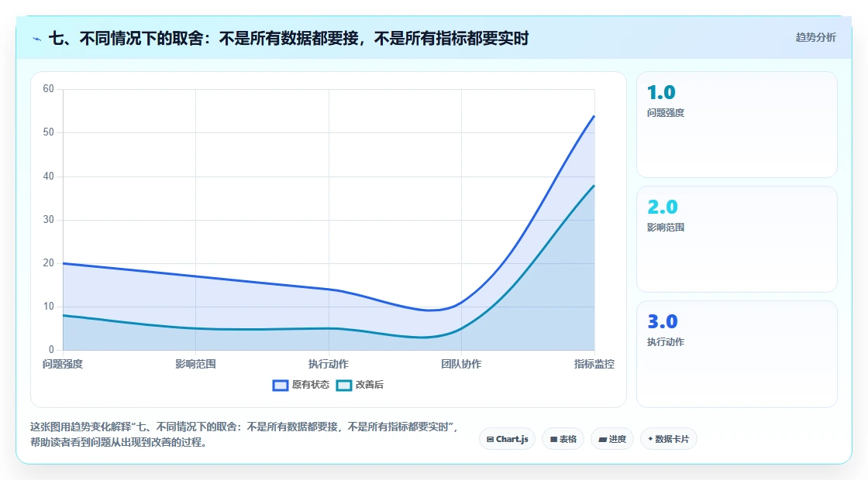Click the 问题强度 x-axis label

point(63,365)
